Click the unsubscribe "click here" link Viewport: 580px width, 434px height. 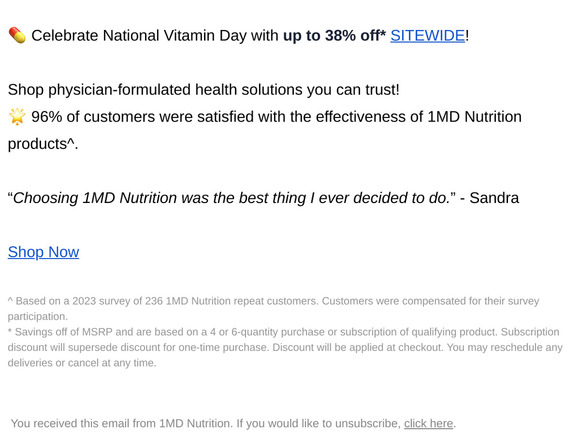(x=428, y=423)
